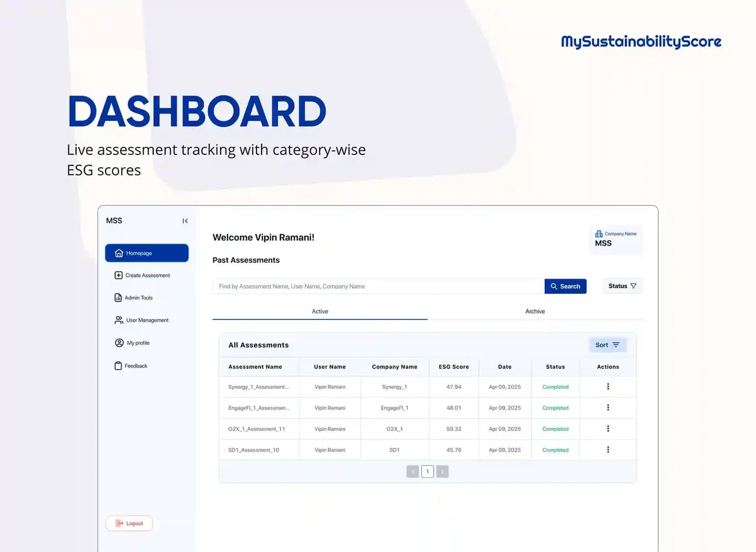Click the EngageFI_1_Assessmen... name cell
756x552 pixels.
[259, 408]
